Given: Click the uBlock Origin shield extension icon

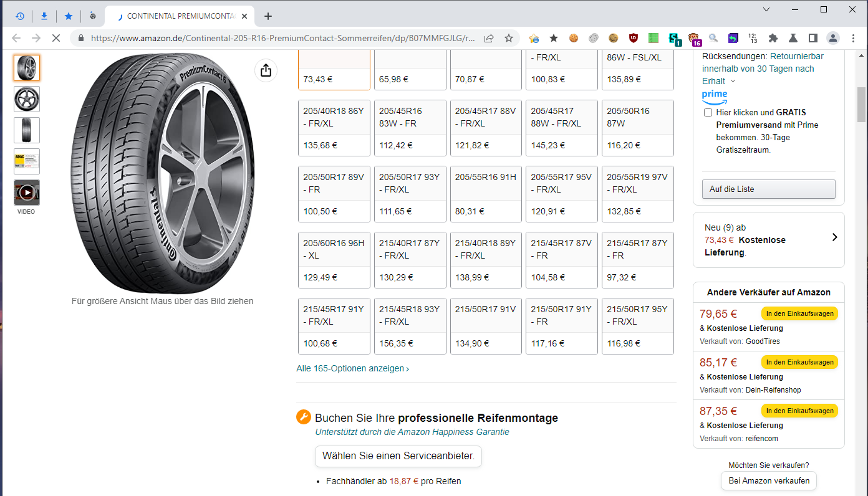Looking at the screenshot, I should tap(634, 38).
